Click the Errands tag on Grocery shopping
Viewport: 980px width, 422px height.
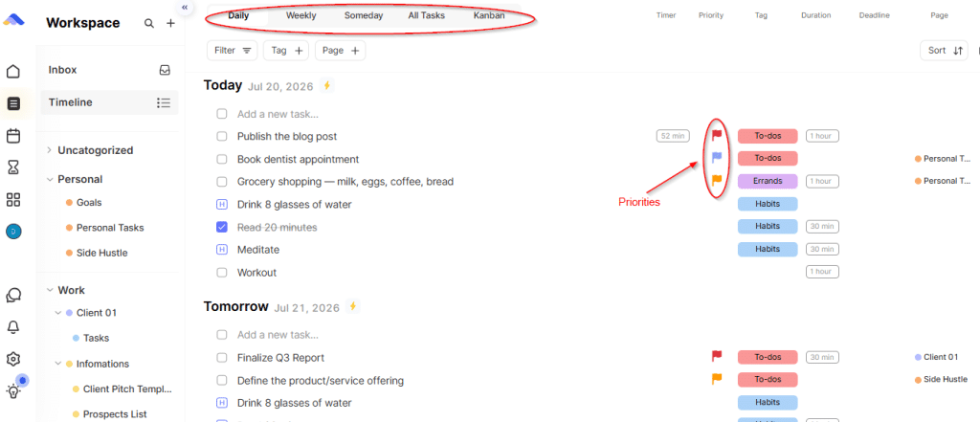tap(768, 181)
